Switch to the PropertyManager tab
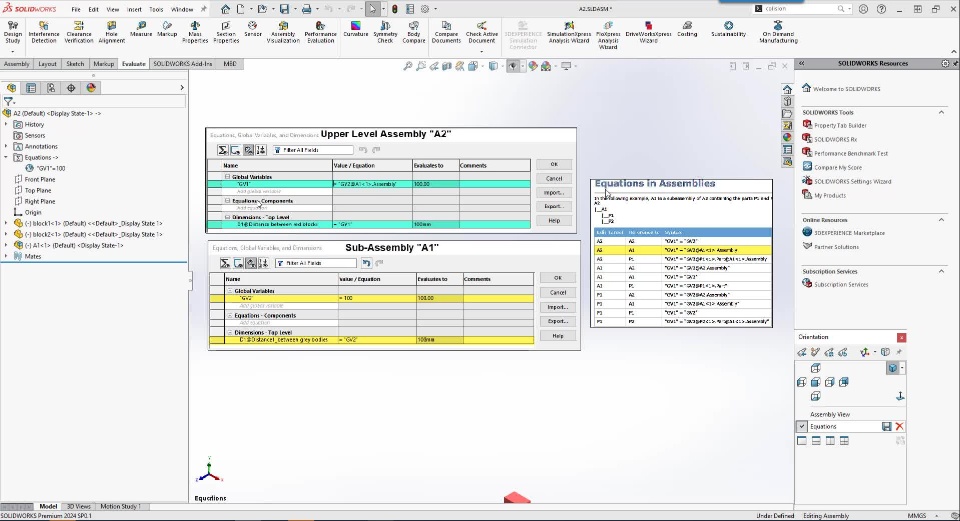This screenshot has width=960, height=521. 31,88
